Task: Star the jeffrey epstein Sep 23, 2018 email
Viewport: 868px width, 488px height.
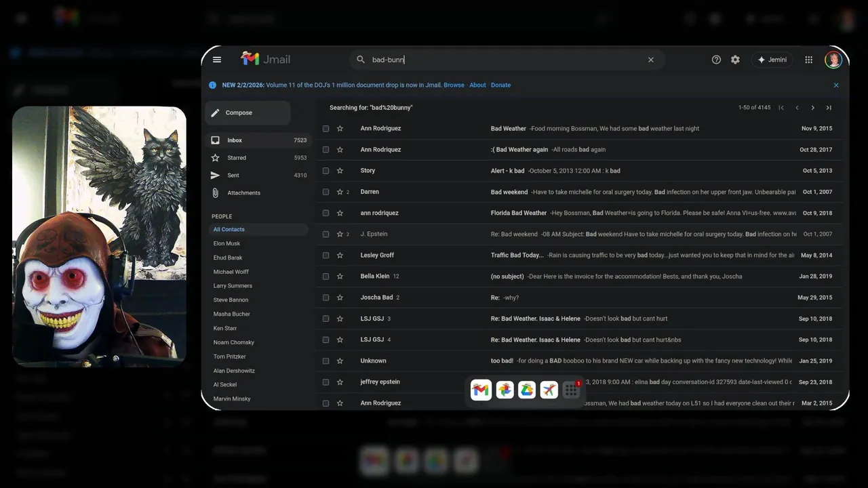Action: click(340, 382)
